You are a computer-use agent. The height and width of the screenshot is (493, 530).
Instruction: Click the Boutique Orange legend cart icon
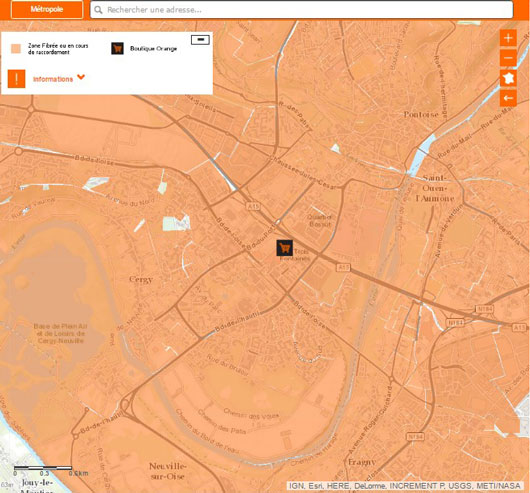tap(117, 49)
